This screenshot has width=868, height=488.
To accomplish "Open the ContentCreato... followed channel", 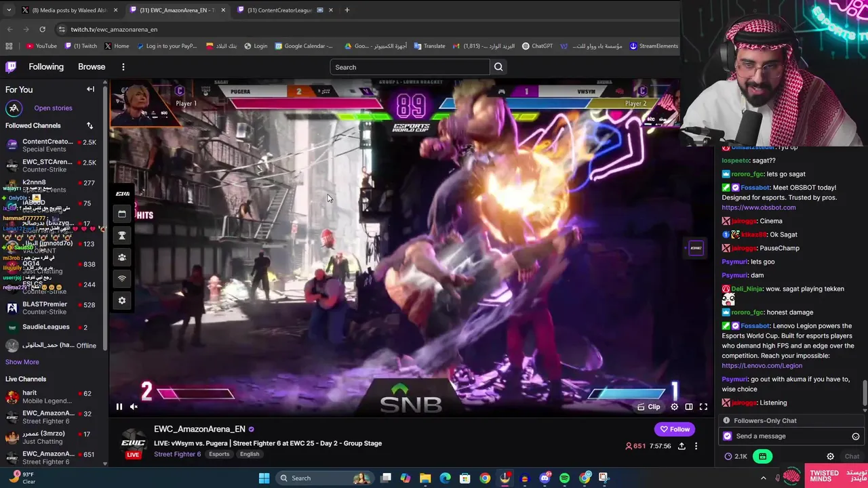I will tap(53, 145).
